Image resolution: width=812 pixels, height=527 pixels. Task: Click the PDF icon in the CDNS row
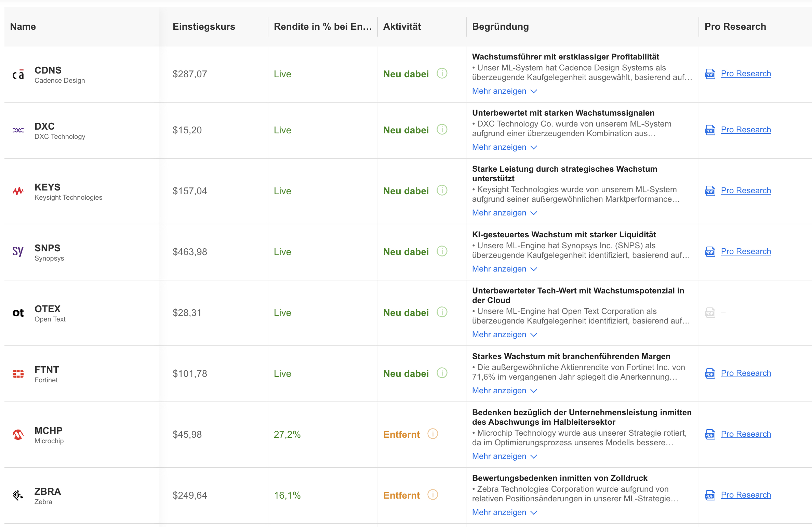710,74
